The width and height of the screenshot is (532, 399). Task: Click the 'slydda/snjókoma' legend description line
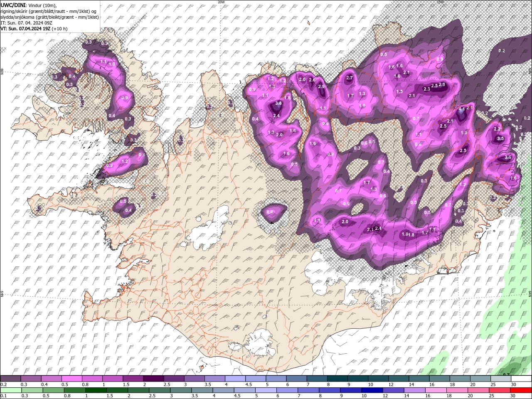coord(49,17)
